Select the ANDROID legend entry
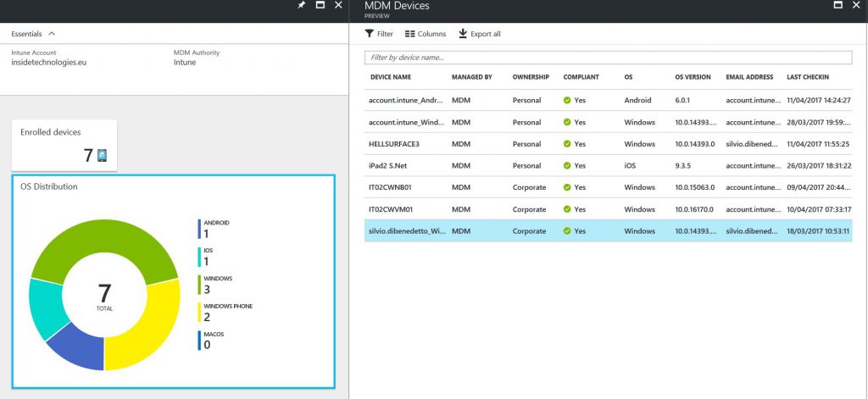Image resolution: width=868 pixels, height=399 pixels. (214, 229)
